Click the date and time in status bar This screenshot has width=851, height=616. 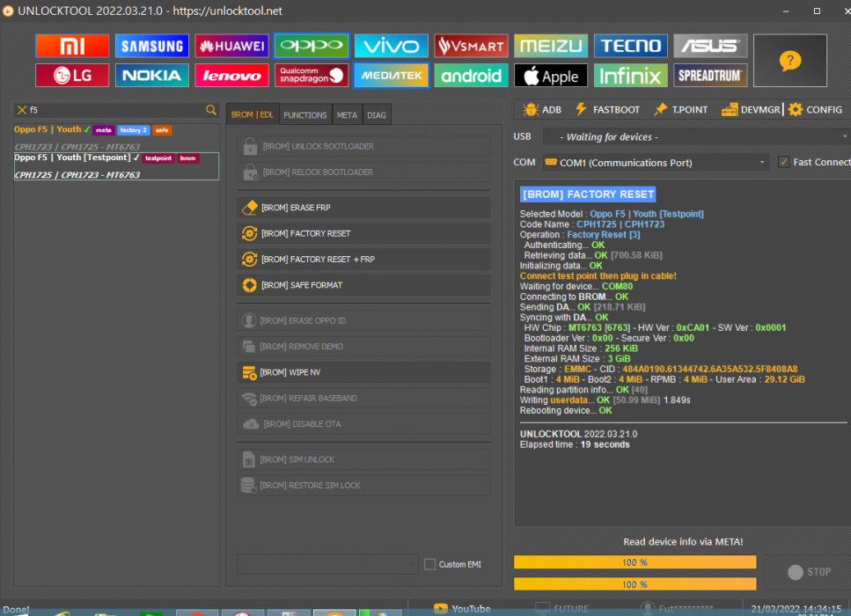796,609
